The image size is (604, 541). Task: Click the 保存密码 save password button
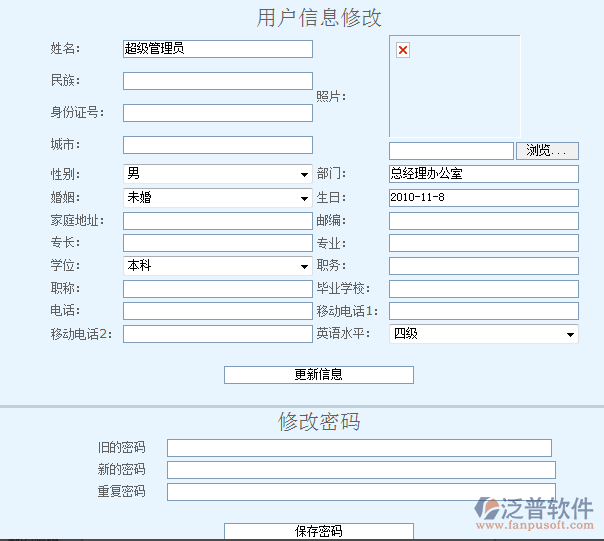(x=318, y=531)
